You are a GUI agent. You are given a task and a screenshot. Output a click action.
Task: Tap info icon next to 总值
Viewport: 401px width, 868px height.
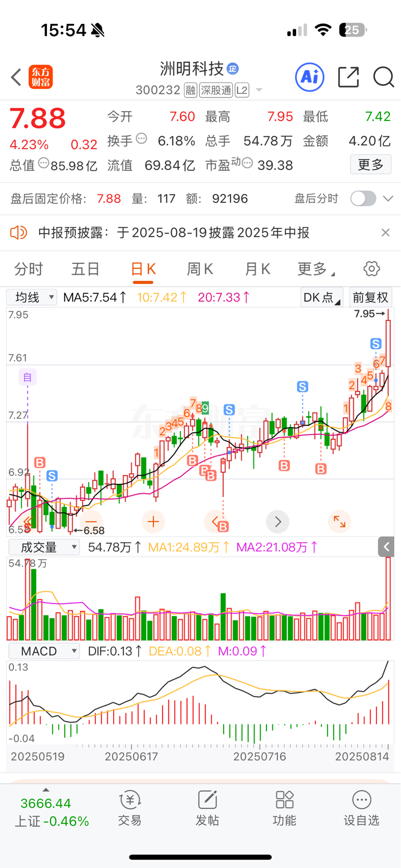[43, 163]
